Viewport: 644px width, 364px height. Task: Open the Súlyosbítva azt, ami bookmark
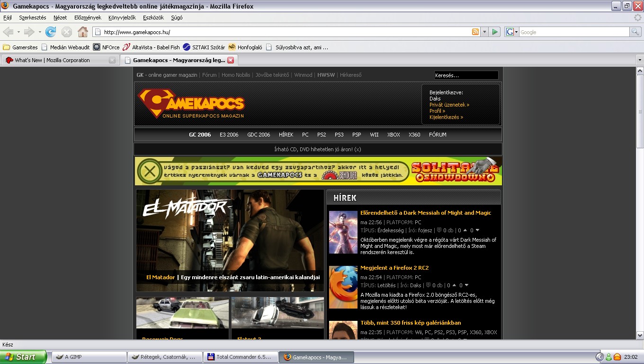tap(297, 47)
